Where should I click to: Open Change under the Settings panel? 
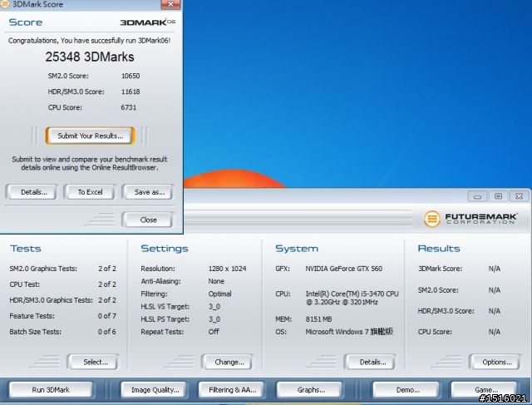(228, 362)
